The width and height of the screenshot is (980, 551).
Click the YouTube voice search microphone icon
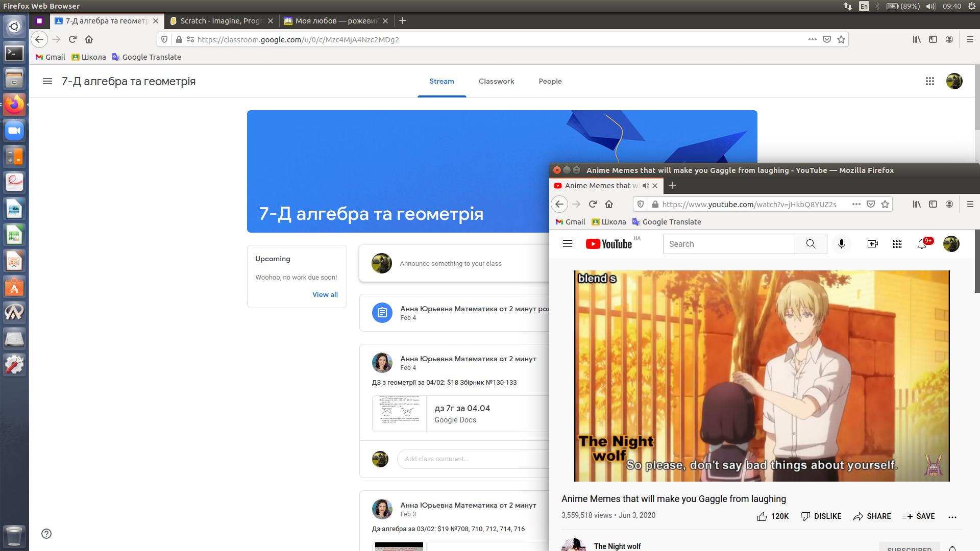pyautogui.click(x=842, y=244)
